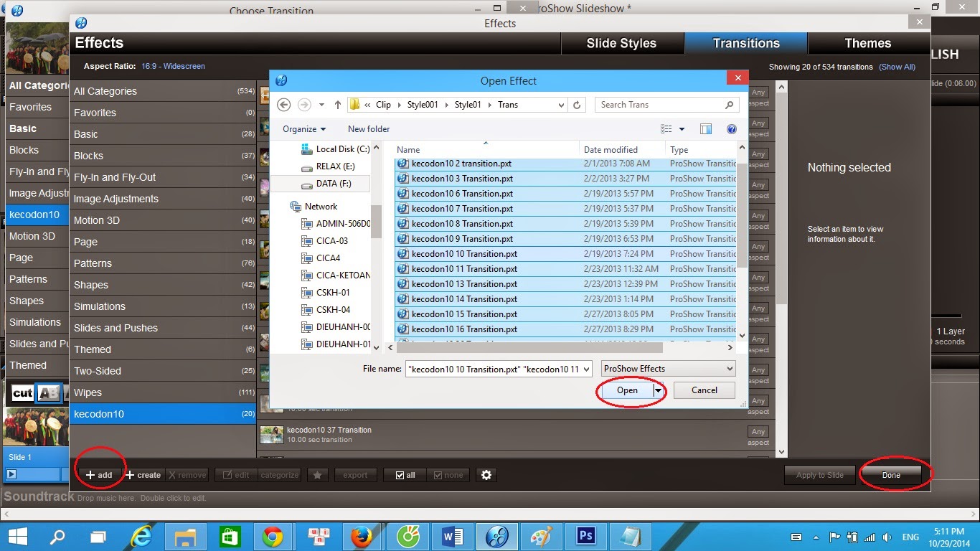Viewport: 980px width, 551px height.
Task: Click the File name input field
Action: [492, 369]
